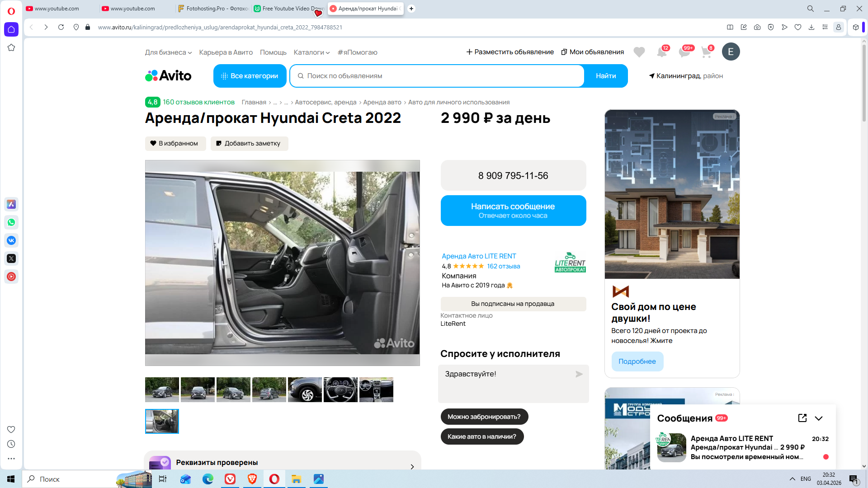Open VK messenger in sidebar

pyautogui.click(x=11, y=240)
